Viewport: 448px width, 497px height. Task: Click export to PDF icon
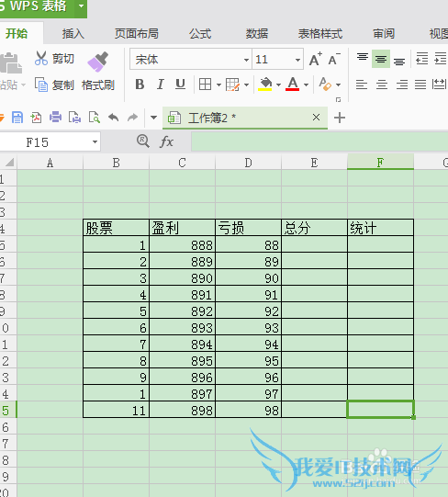[x=36, y=118]
